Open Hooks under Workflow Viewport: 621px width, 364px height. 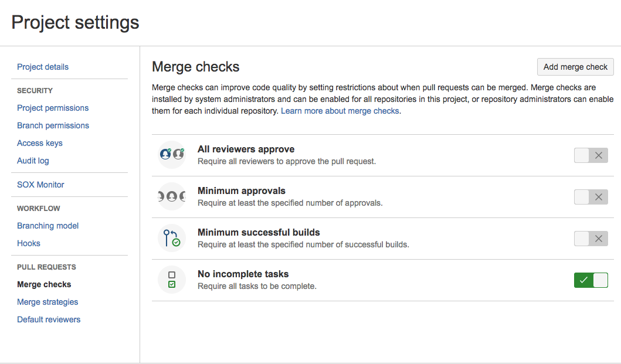tap(29, 243)
